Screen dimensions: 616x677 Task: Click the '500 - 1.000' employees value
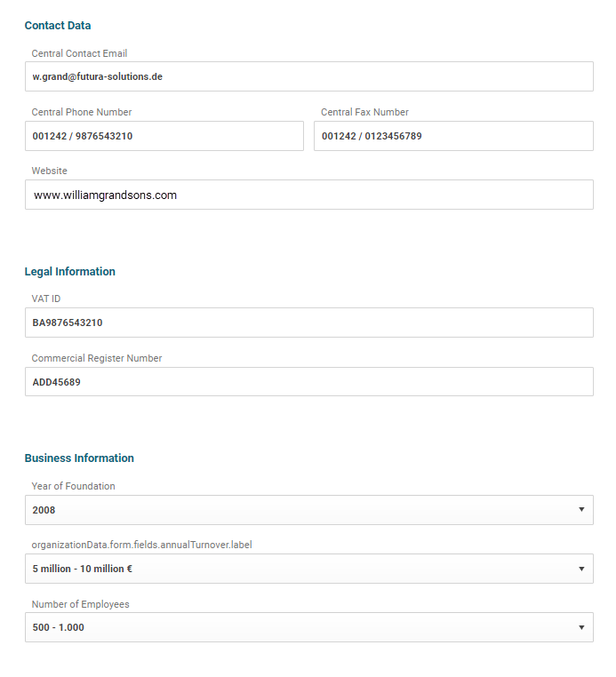coord(59,627)
